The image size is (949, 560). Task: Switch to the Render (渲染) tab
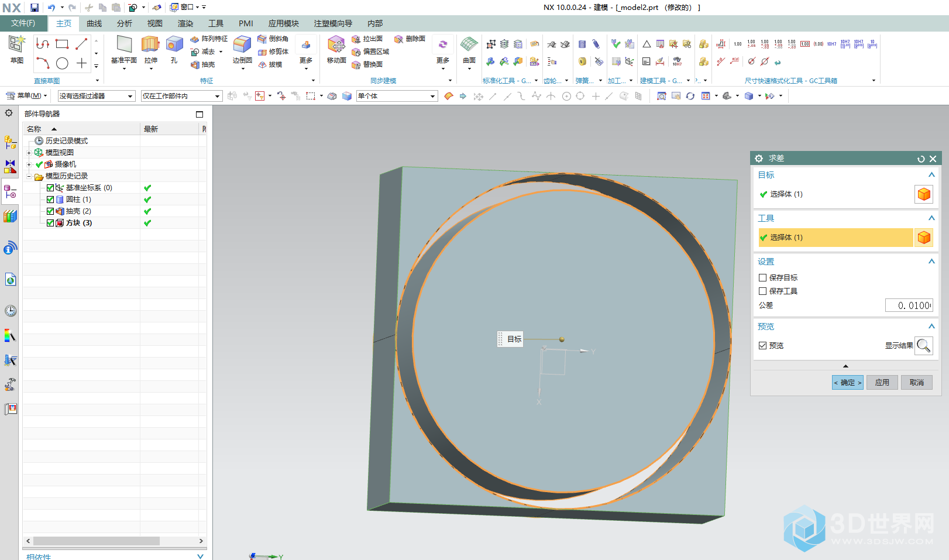185,23
